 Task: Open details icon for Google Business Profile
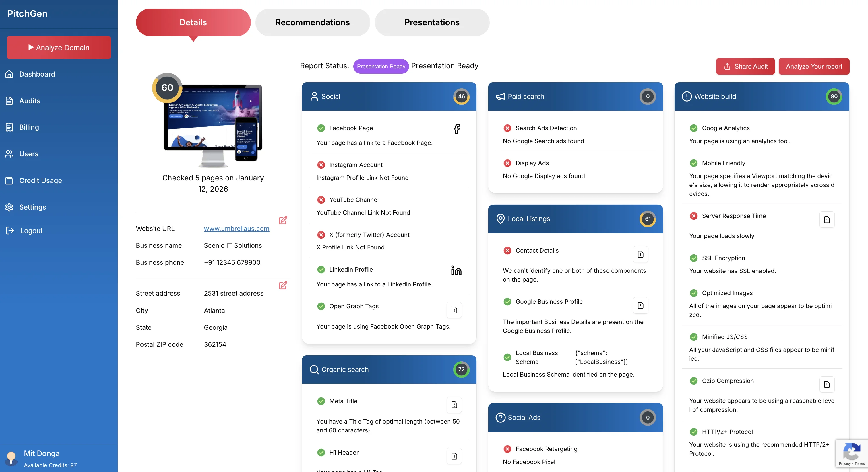pos(640,305)
